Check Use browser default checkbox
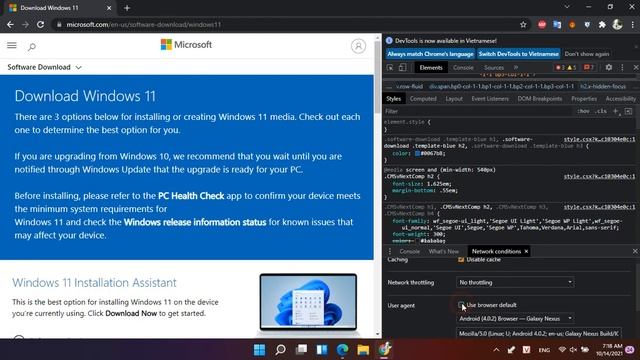The width and height of the screenshot is (640, 360). pos(461,305)
